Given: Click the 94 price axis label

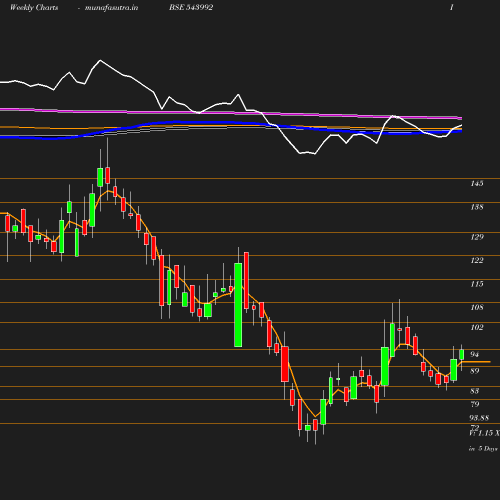Looking at the screenshot, I should pos(474,354).
